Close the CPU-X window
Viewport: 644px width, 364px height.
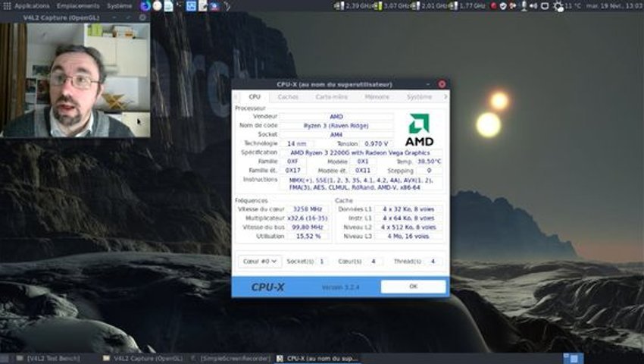[442, 84]
